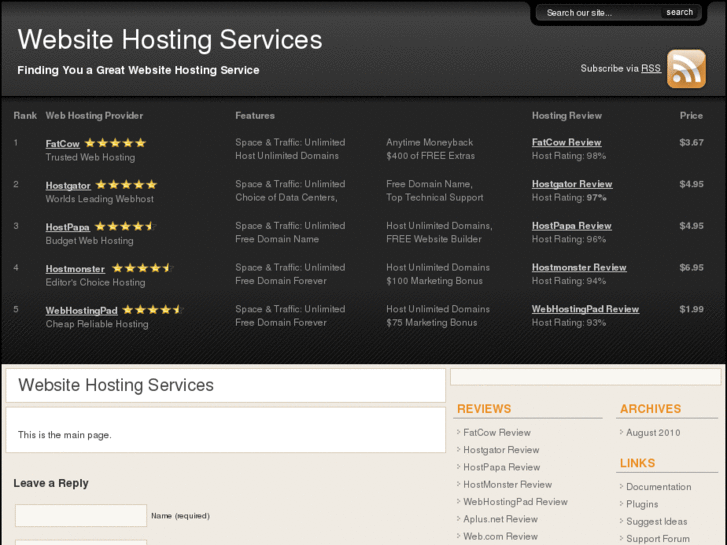Viewport: 727px width, 545px height.
Task: Select Hostgator Review in Reviews sidebar
Action: click(501, 450)
